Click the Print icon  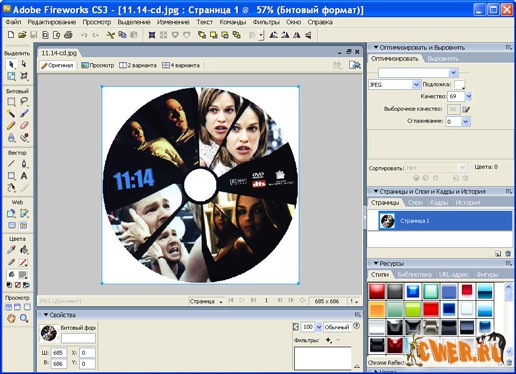(68, 35)
